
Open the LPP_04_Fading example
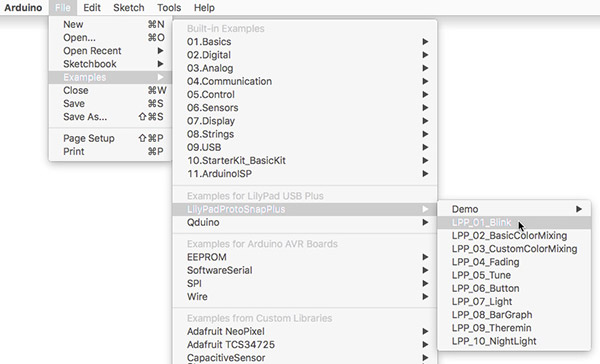click(x=514, y=262)
